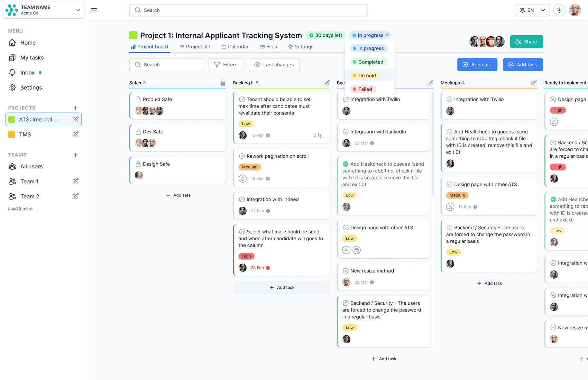Image resolution: width=588 pixels, height=380 pixels.
Task: Click the green project color square in title
Action: 133,35
